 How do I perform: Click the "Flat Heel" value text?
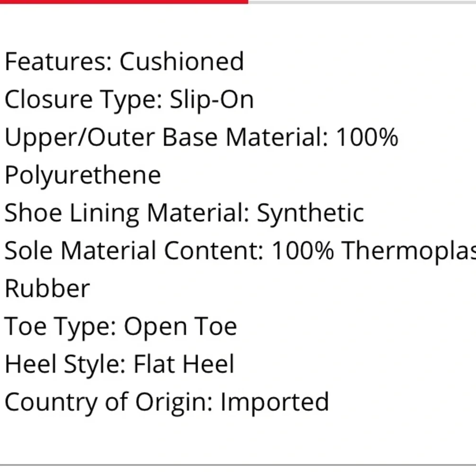[x=184, y=364]
